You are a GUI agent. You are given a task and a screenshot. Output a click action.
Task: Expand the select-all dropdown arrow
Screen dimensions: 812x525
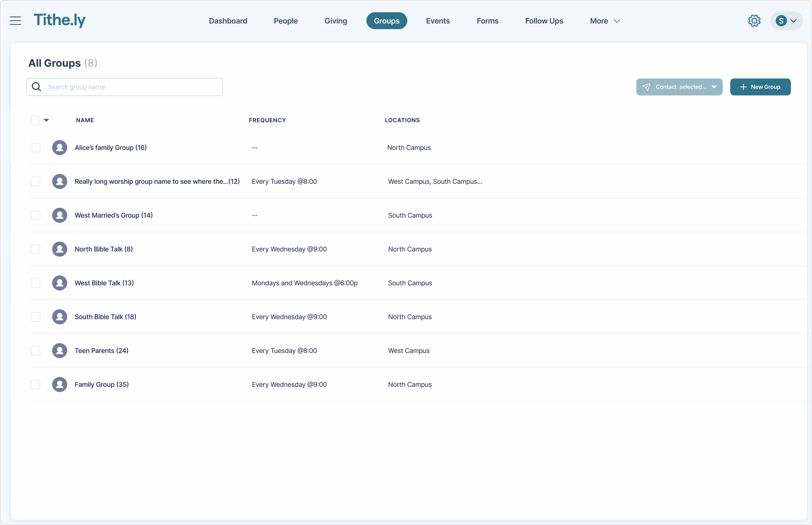[46, 120]
